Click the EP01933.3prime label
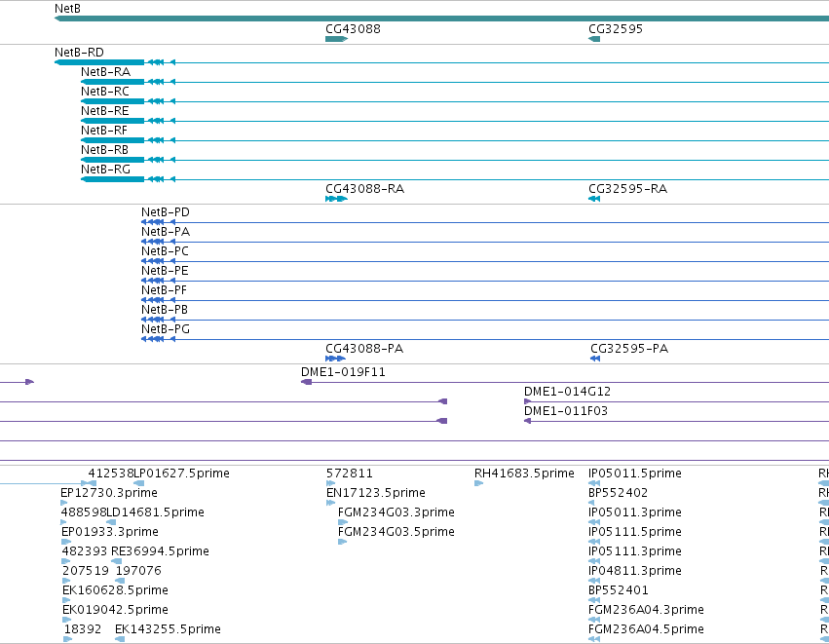Screen dimensions: 829x644 click(x=110, y=532)
